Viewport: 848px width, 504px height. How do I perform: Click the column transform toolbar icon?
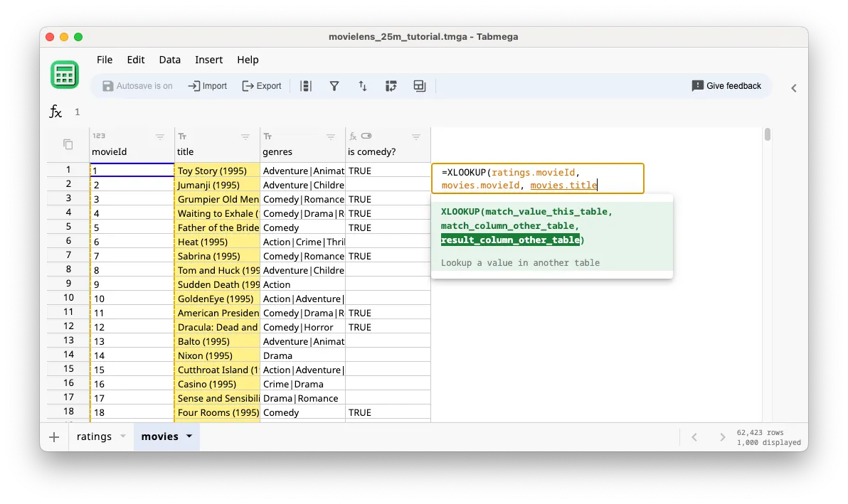pyautogui.click(x=391, y=85)
